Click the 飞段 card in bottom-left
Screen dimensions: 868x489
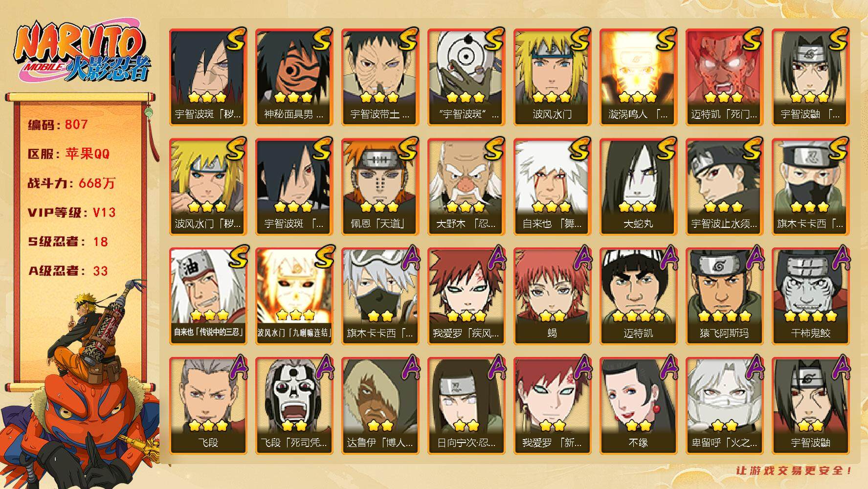click(x=208, y=406)
